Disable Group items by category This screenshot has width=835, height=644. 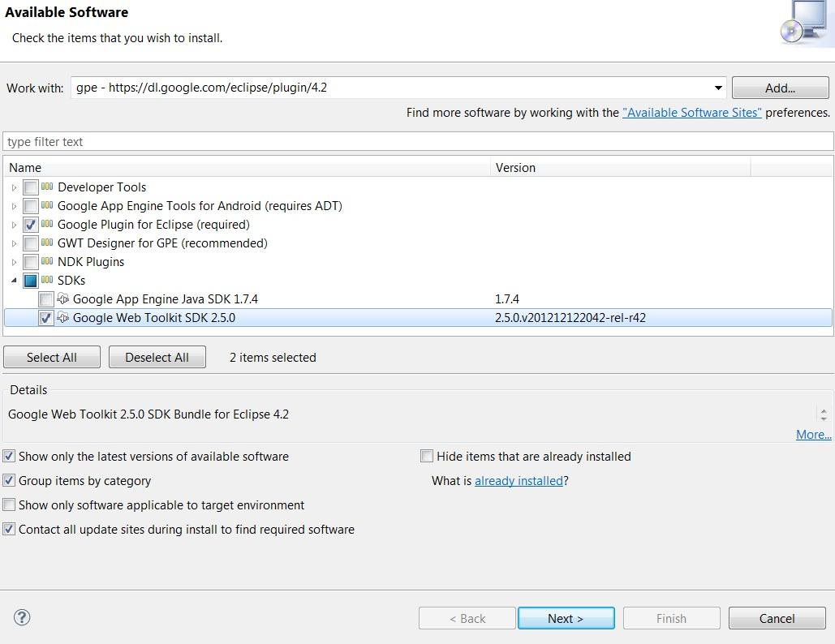pos(9,481)
